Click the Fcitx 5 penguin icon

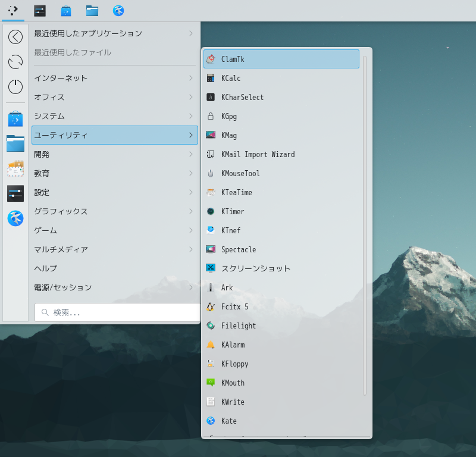pyautogui.click(x=211, y=306)
